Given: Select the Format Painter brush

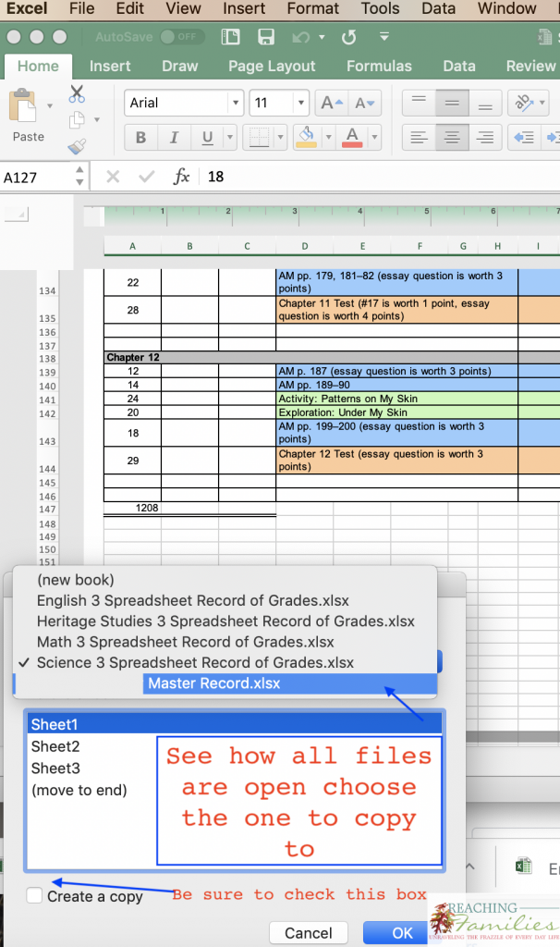Looking at the screenshot, I should click(x=77, y=145).
